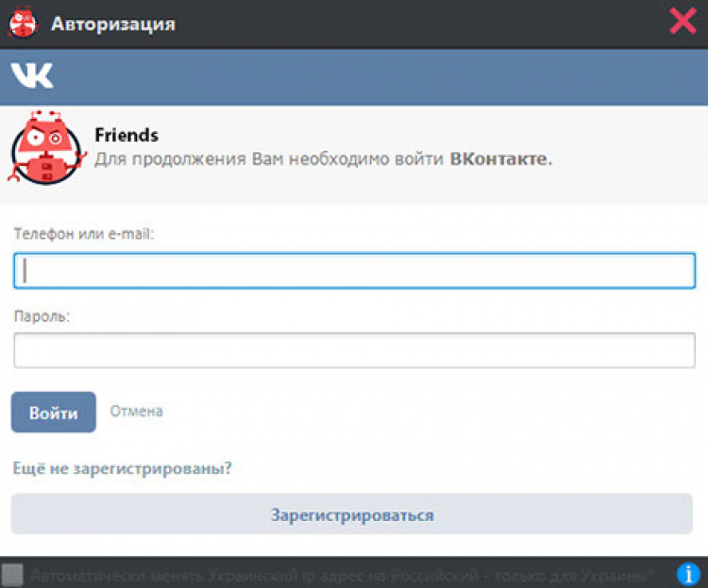Screen dimensions: 708x588
Task: Click the VK logo in blue header
Action: click(32, 76)
